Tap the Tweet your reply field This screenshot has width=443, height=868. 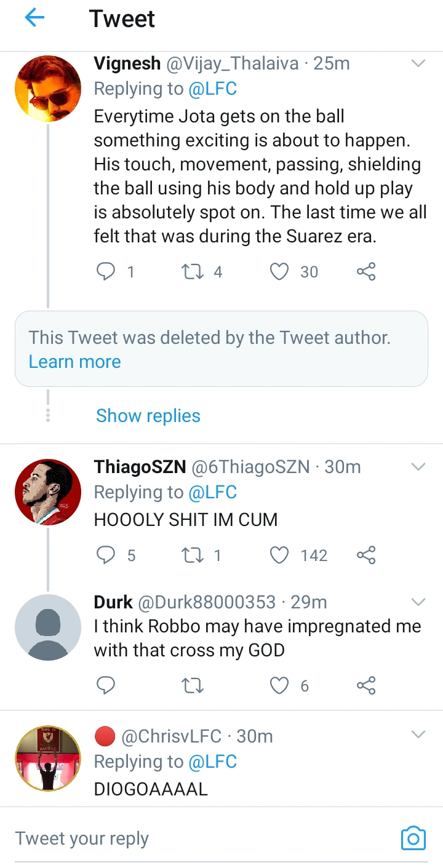click(x=185, y=838)
